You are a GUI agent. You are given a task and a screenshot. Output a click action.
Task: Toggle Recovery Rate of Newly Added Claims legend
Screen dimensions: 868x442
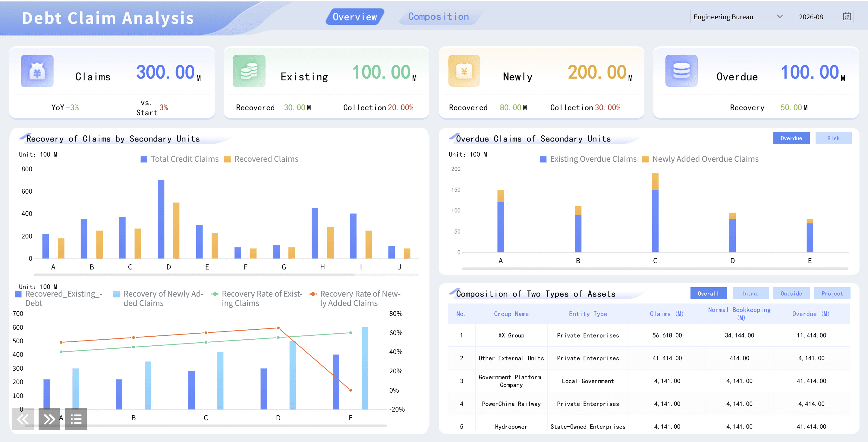[355, 298]
